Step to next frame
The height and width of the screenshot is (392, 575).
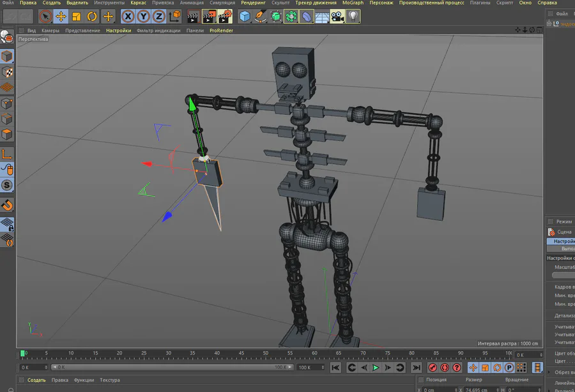(x=388, y=368)
